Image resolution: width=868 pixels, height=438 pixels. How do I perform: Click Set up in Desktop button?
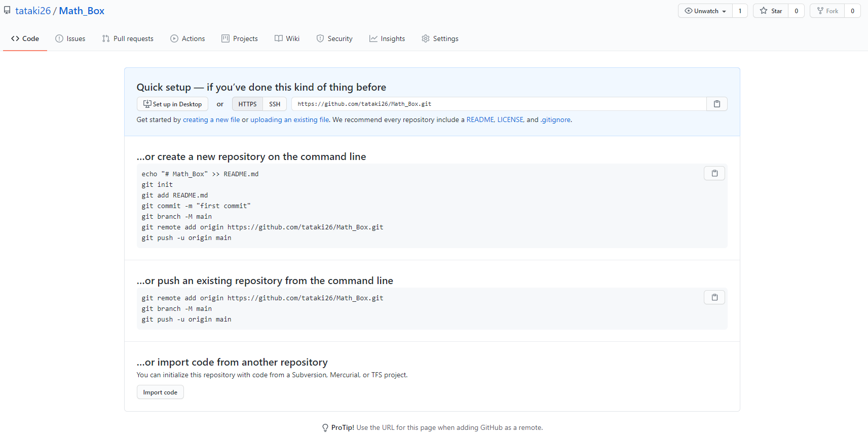pos(172,104)
